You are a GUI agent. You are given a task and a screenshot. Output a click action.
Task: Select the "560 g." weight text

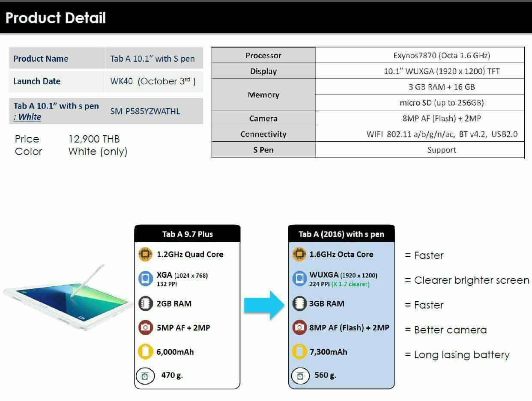(326, 375)
